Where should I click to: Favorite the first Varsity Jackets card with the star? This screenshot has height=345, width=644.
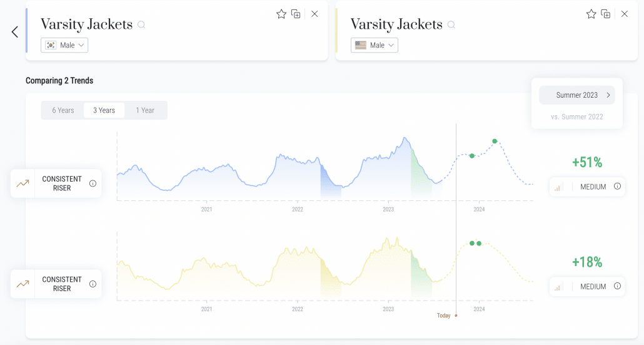(281, 14)
